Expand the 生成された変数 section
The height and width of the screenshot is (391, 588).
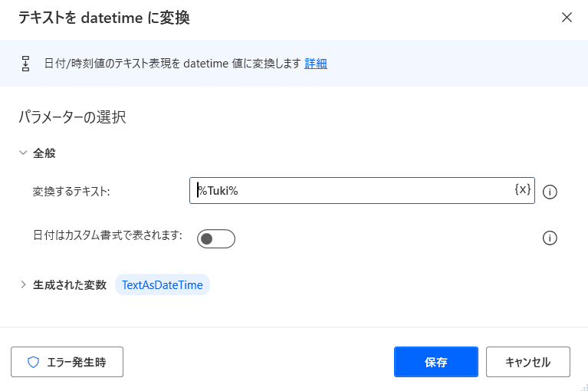click(23, 284)
